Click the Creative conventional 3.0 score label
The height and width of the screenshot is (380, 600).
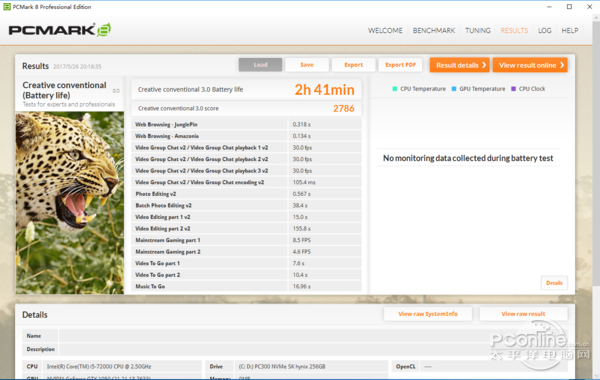[178, 108]
